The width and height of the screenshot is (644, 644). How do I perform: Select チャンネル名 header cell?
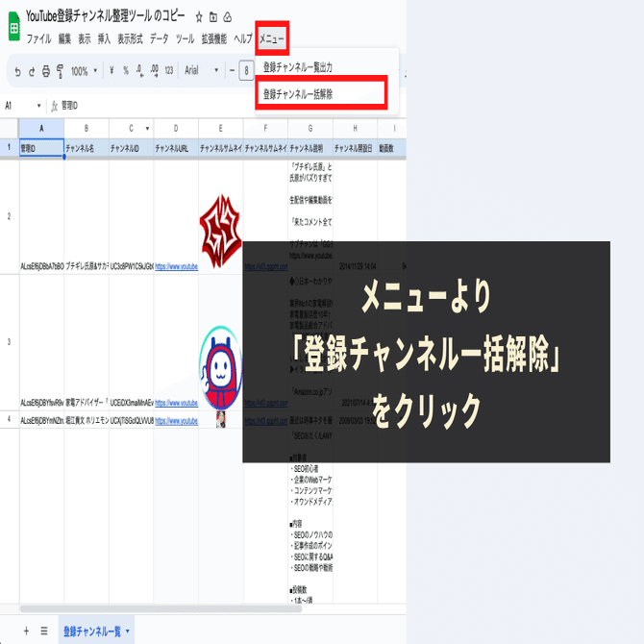(87, 148)
